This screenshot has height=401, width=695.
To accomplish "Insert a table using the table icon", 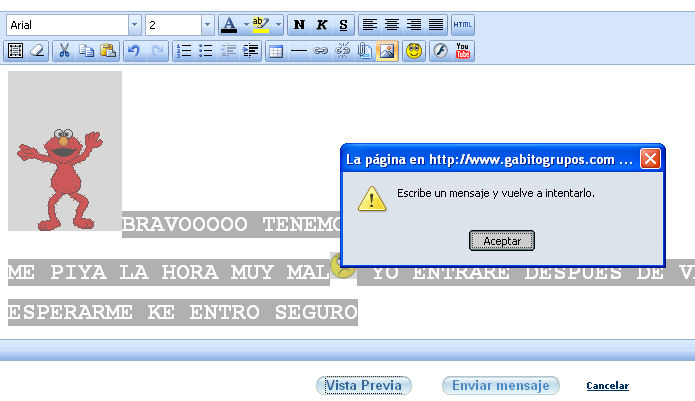I will [x=276, y=50].
